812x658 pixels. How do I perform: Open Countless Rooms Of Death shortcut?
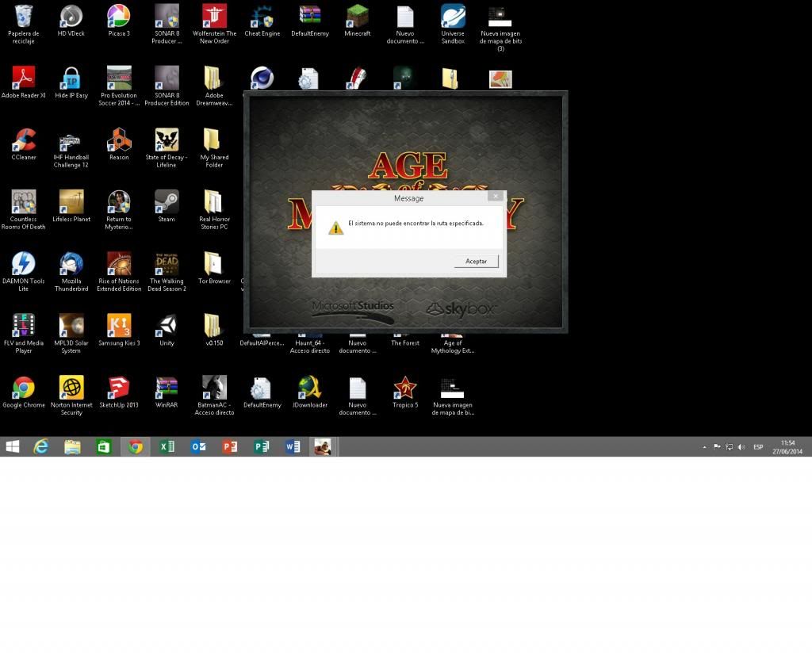pyautogui.click(x=23, y=209)
